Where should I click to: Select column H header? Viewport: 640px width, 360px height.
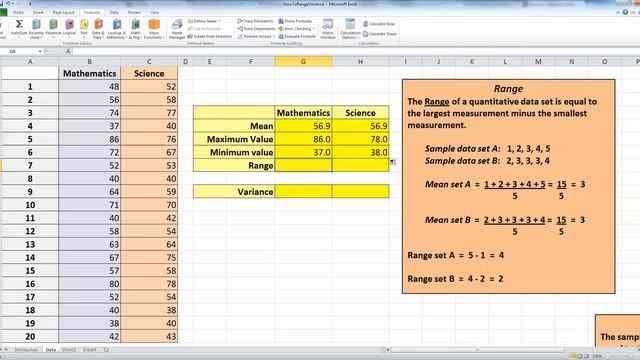click(360, 62)
